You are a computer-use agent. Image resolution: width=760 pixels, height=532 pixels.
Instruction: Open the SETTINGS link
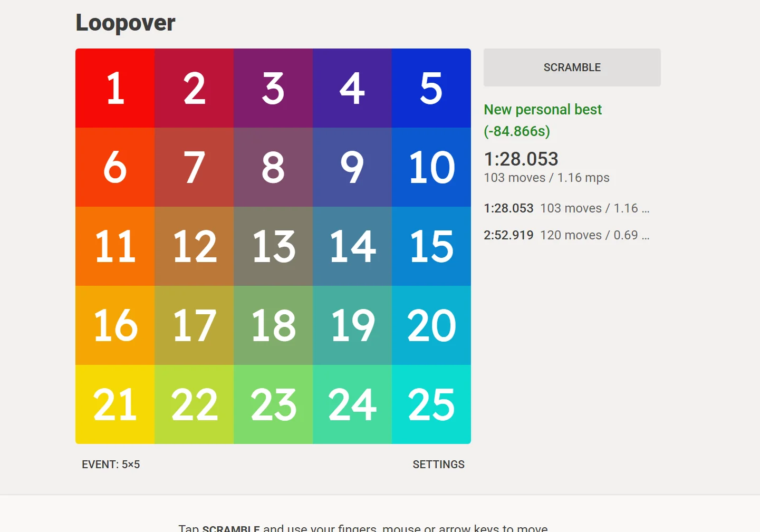(x=438, y=465)
